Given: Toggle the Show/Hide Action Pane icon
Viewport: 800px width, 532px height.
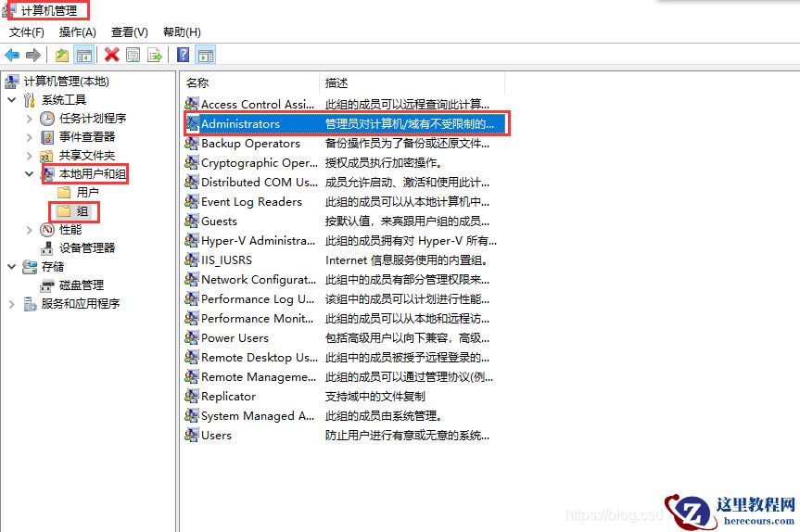Looking at the screenshot, I should pyautogui.click(x=206, y=55).
